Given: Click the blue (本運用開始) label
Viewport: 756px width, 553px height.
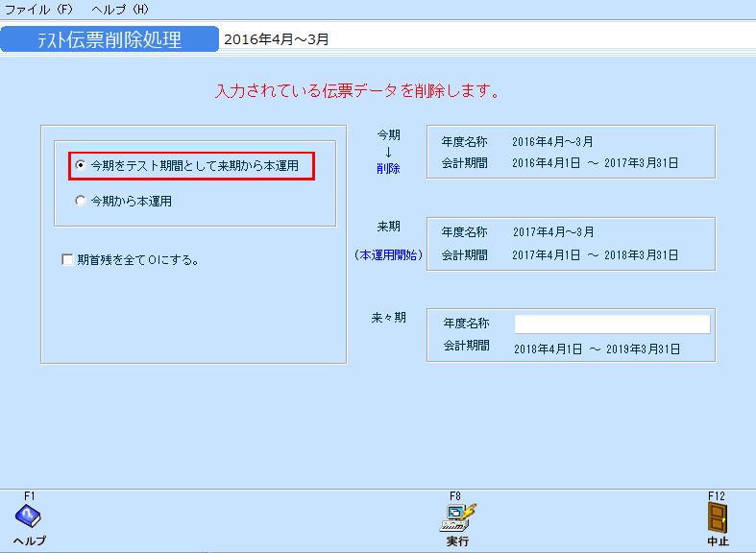Looking at the screenshot, I should pyautogui.click(x=388, y=254).
